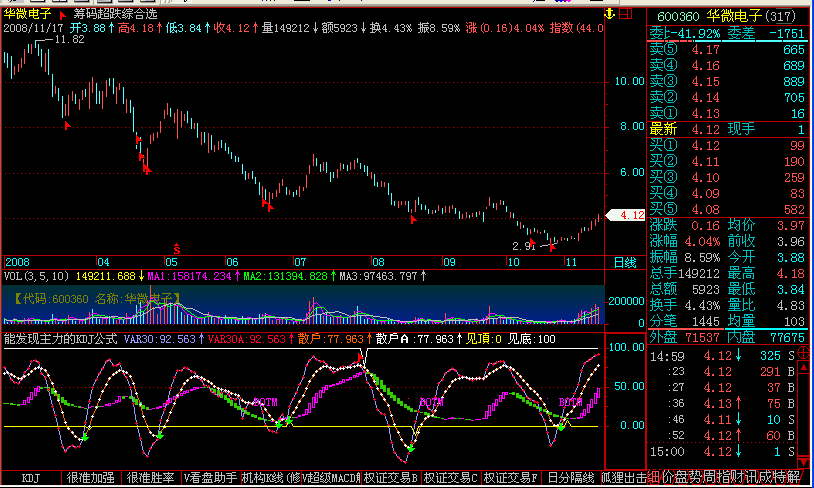Click the 见底:100 indicator value
Screen dimensions: 814x488
[x=531, y=339]
